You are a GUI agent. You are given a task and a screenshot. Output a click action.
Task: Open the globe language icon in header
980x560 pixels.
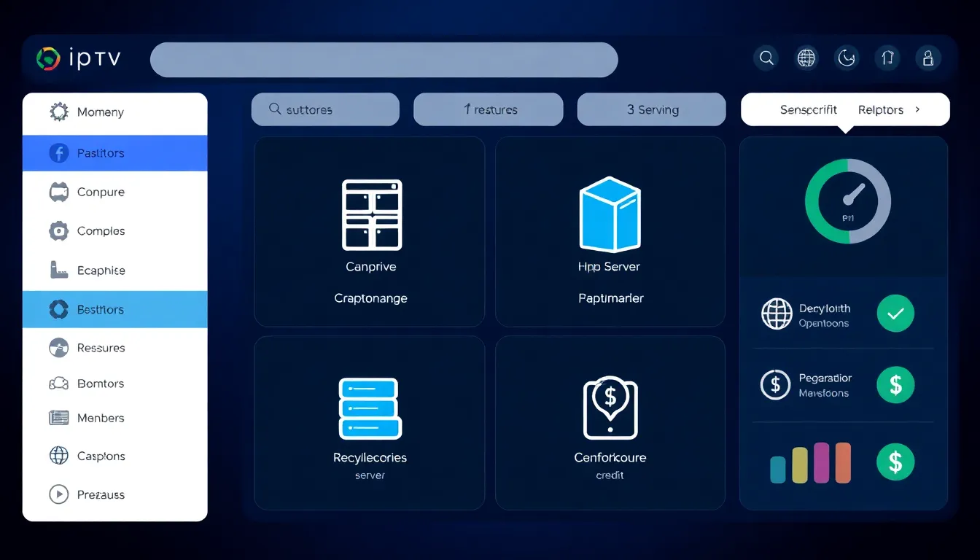[x=806, y=58]
